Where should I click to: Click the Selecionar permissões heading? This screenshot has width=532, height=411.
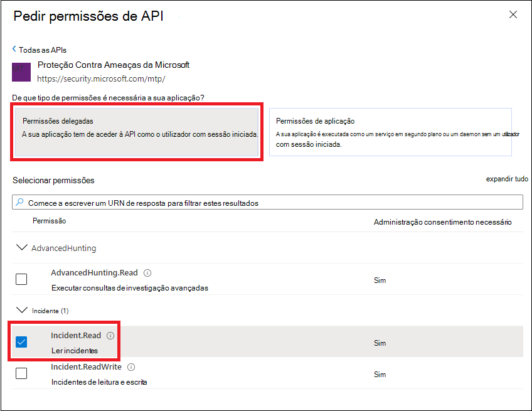[53, 180]
